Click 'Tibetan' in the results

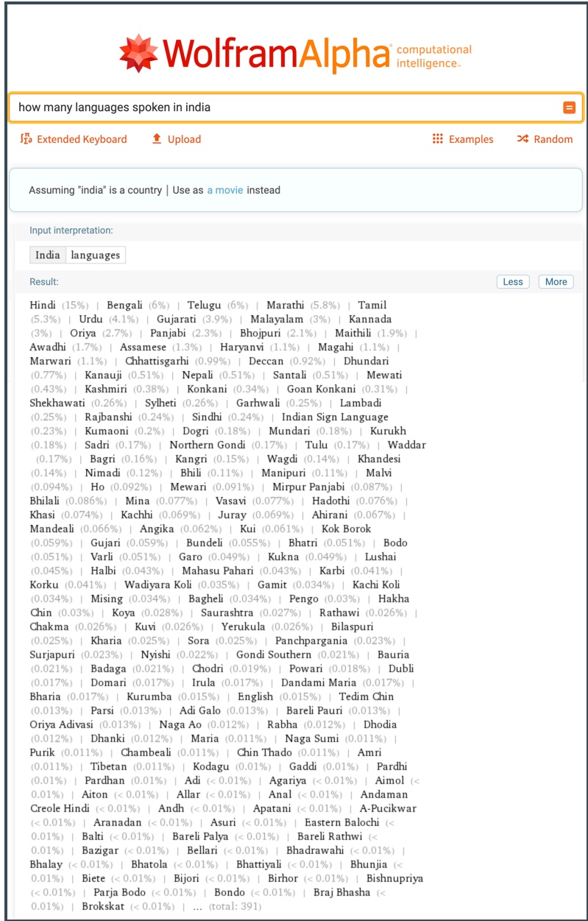(x=109, y=766)
